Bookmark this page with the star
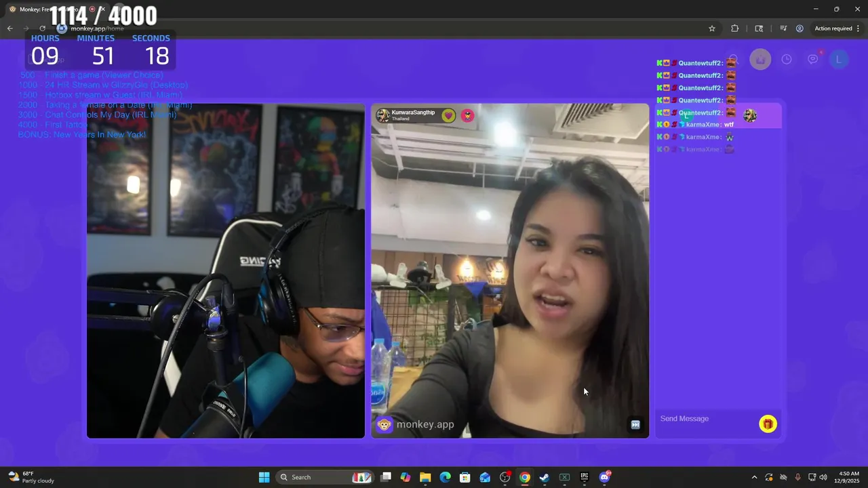868x488 pixels. click(712, 28)
